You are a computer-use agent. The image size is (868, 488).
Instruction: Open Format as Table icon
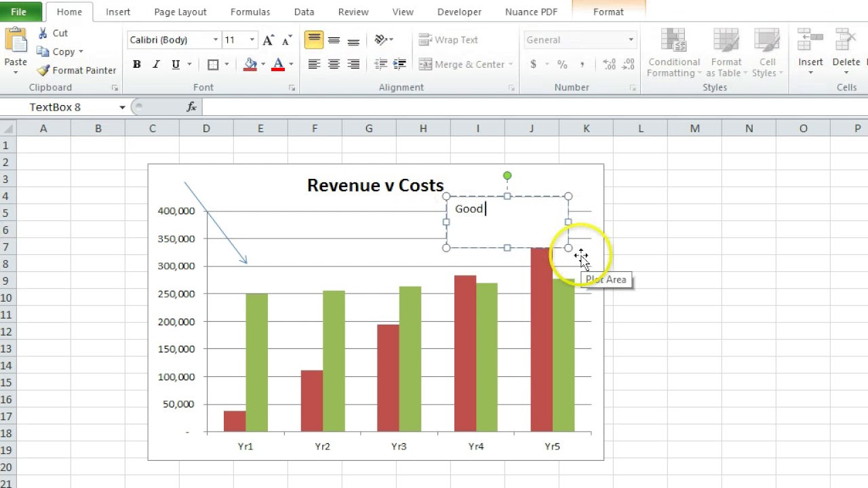click(x=726, y=41)
